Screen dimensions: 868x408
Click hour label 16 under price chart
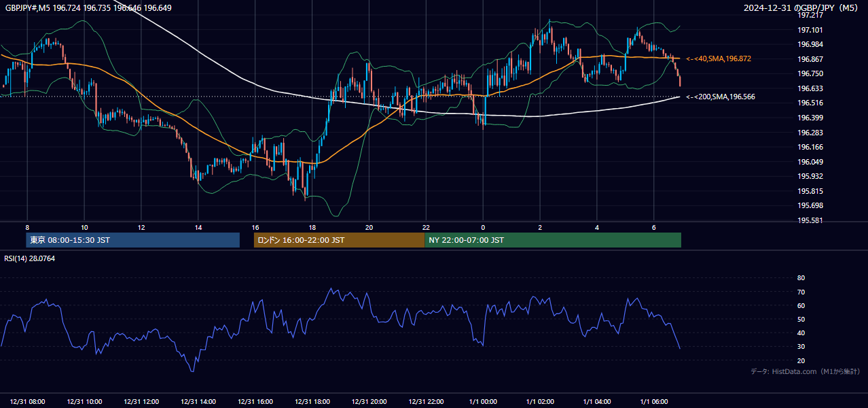255,227
